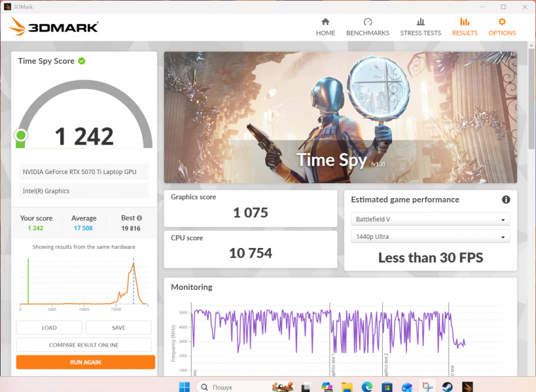Click the green checkmark beside Time Spy Score
Viewport: 536px width, 392px height.
coord(82,61)
